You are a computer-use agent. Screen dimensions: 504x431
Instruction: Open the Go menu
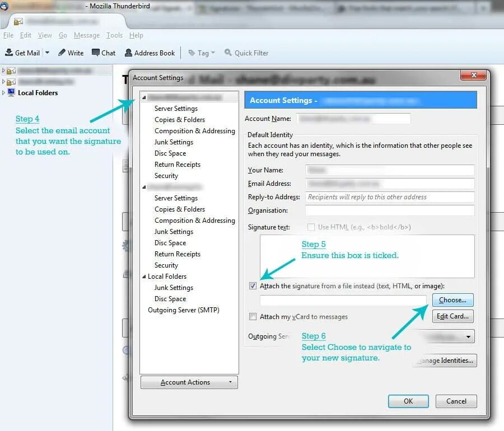[x=63, y=35]
